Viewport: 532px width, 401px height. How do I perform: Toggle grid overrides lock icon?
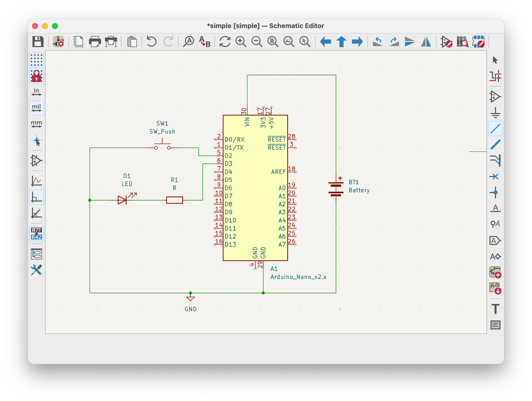[36, 76]
